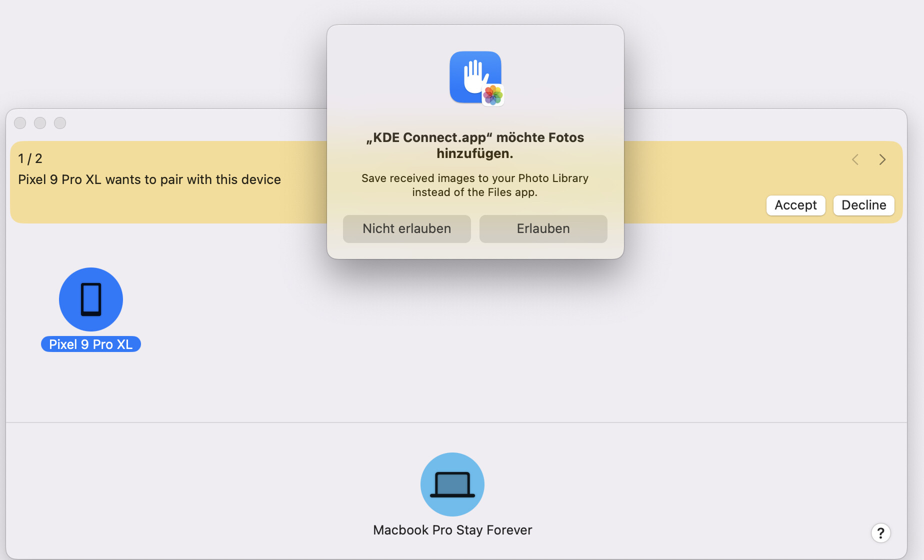
Task: Click the 1 / 2 notification counter
Action: click(x=30, y=158)
